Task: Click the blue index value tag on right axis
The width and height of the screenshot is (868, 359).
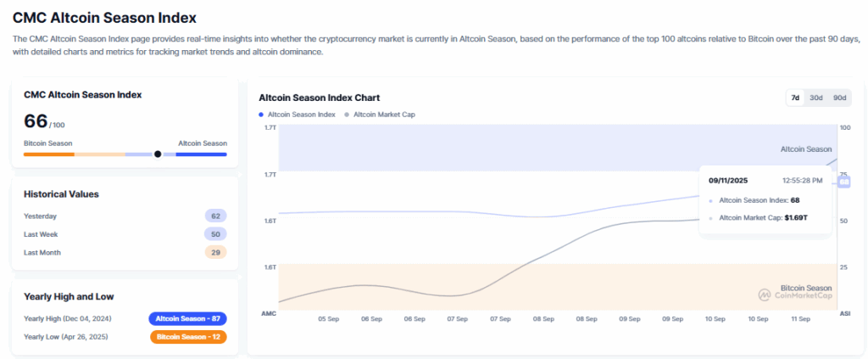Action: pos(844,182)
